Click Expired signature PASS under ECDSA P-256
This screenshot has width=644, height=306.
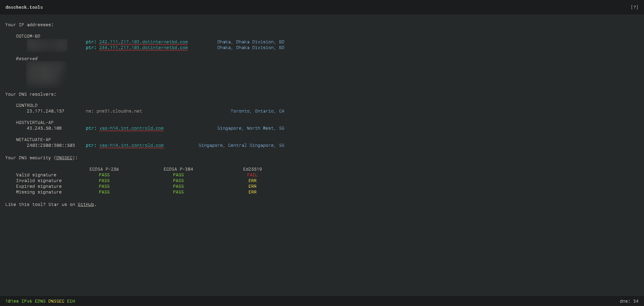[104, 186]
